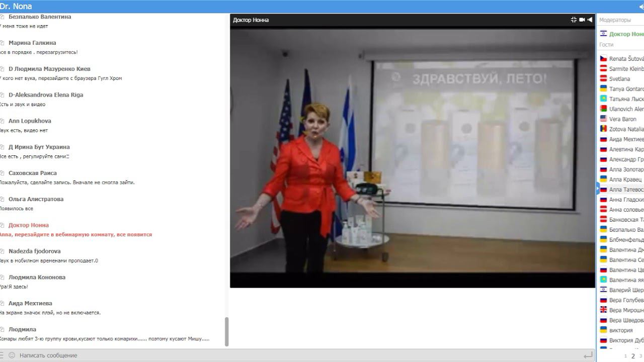Click the flag beside Svetlana

tap(603, 79)
